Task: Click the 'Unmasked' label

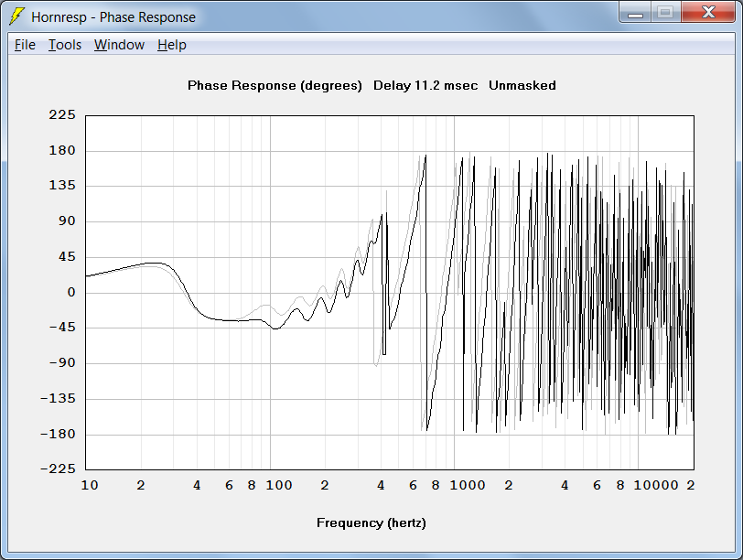Action: click(522, 86)
